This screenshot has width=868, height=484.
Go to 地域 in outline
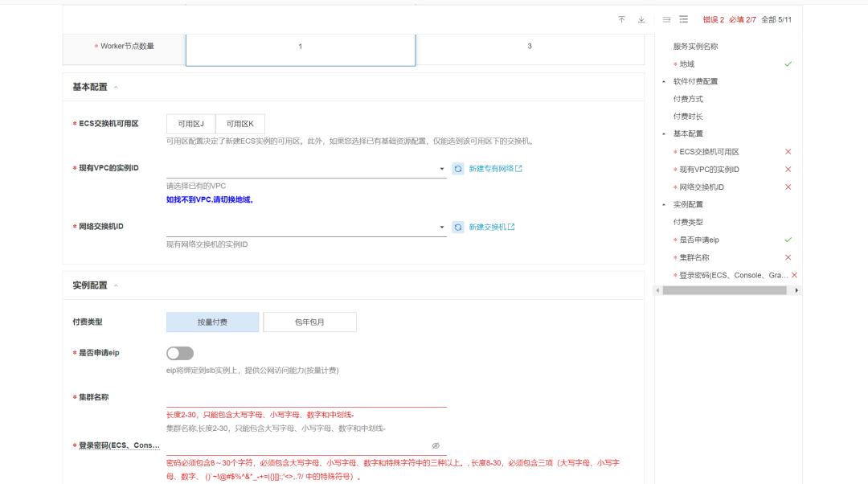click(687, 64)
